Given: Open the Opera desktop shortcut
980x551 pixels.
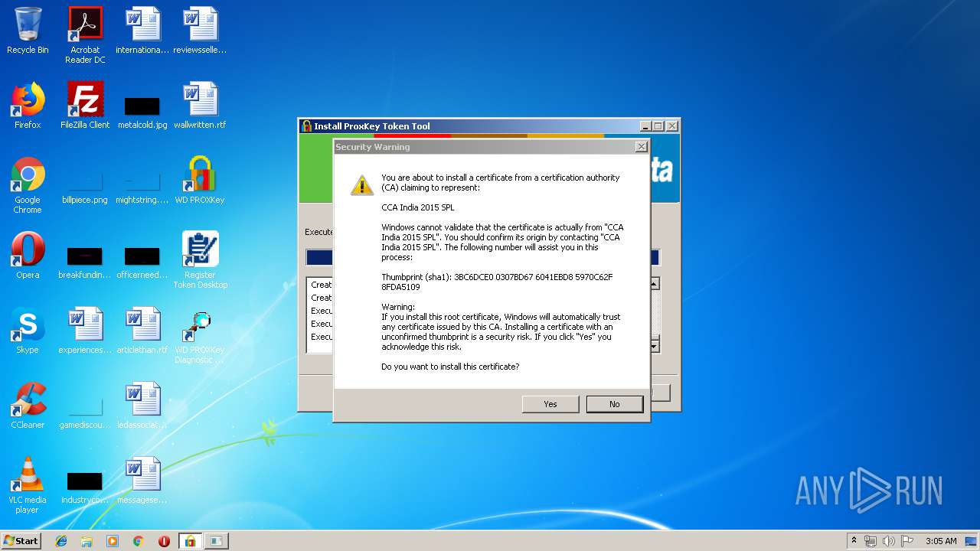Looking at the screenshot, I should [x=28, y=256].
